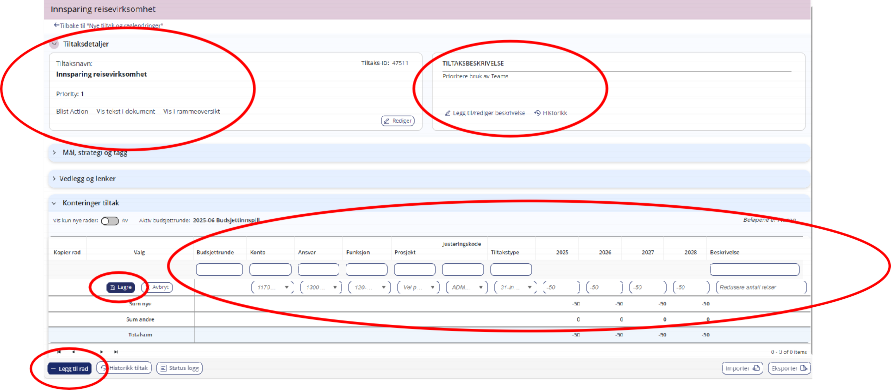
Task: Click Rediger to edit tiltak details
Action: [398, 121]
